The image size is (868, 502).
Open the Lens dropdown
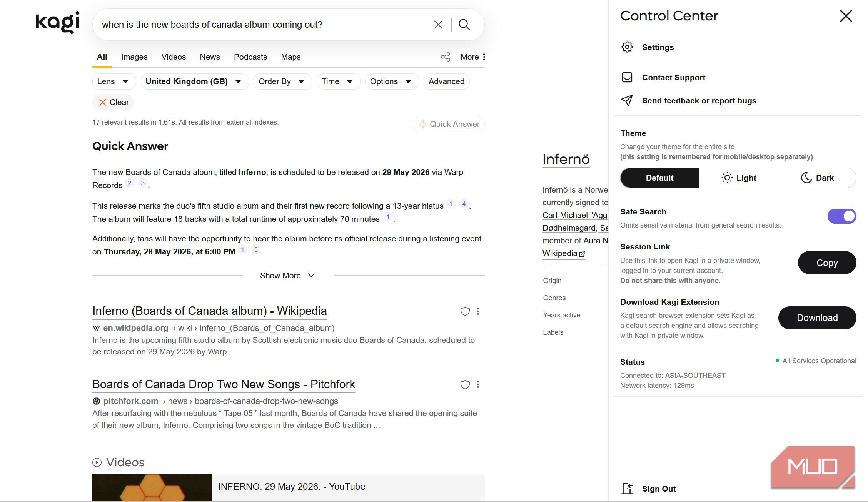[x=114, y=81]
